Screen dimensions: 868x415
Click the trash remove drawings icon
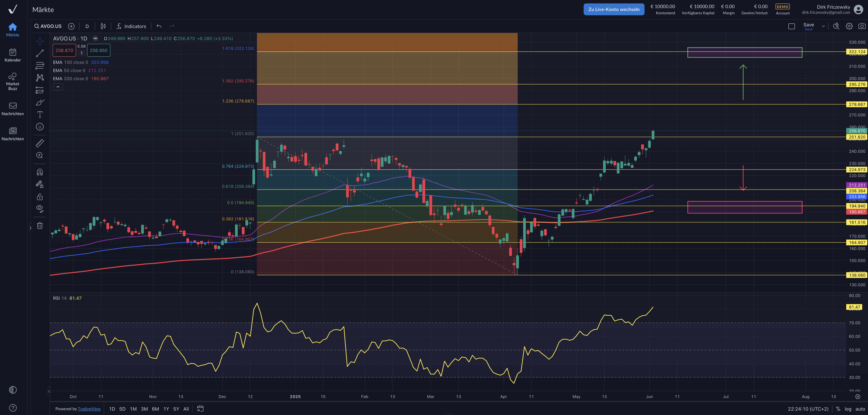(40, 226)
